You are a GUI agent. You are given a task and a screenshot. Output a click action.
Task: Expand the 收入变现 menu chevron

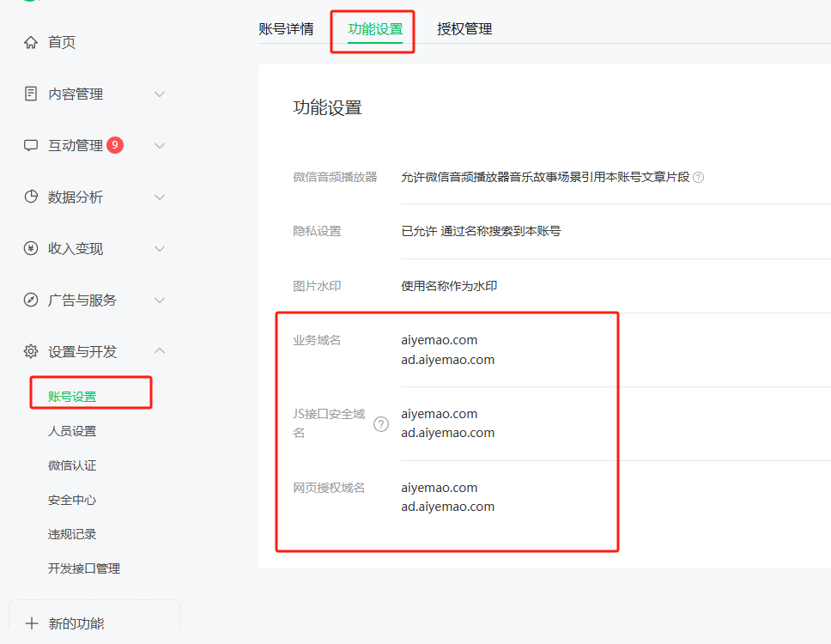160,248
